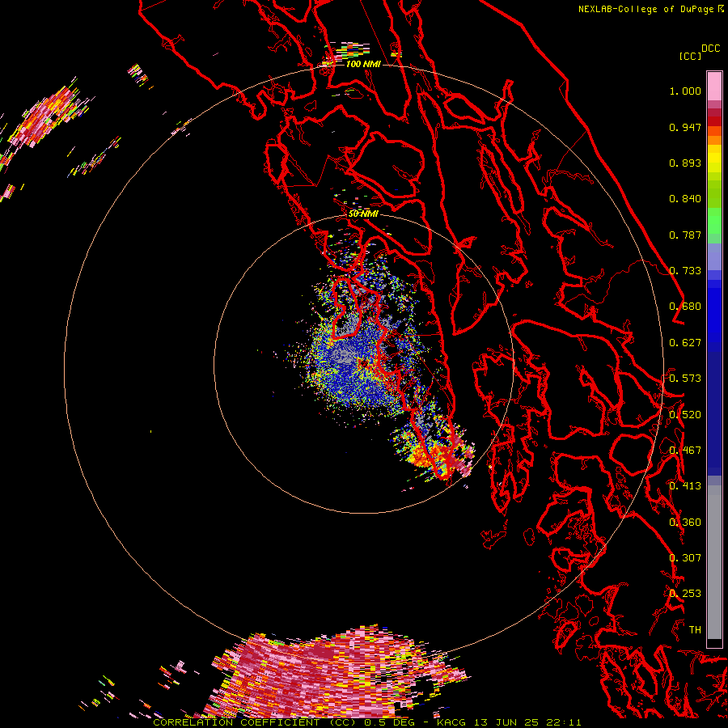Viewport: 728px width, 728px height.
Task: Click the 0.573 scale value
Action: 685,379
